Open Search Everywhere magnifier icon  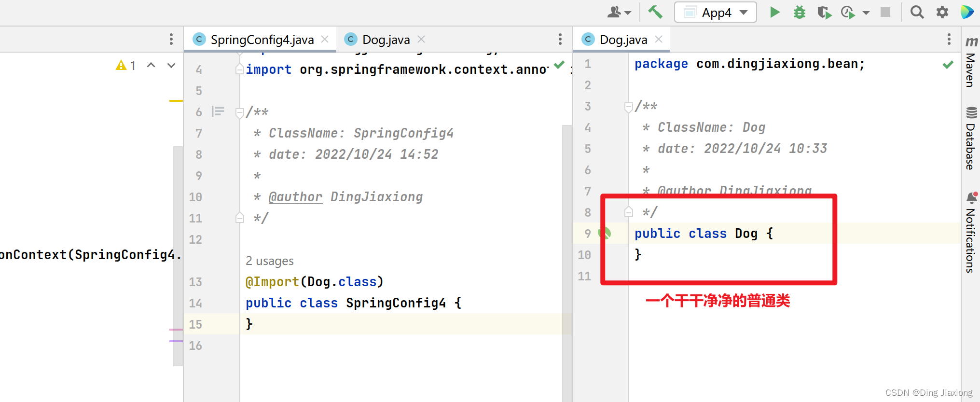(917, 12)
